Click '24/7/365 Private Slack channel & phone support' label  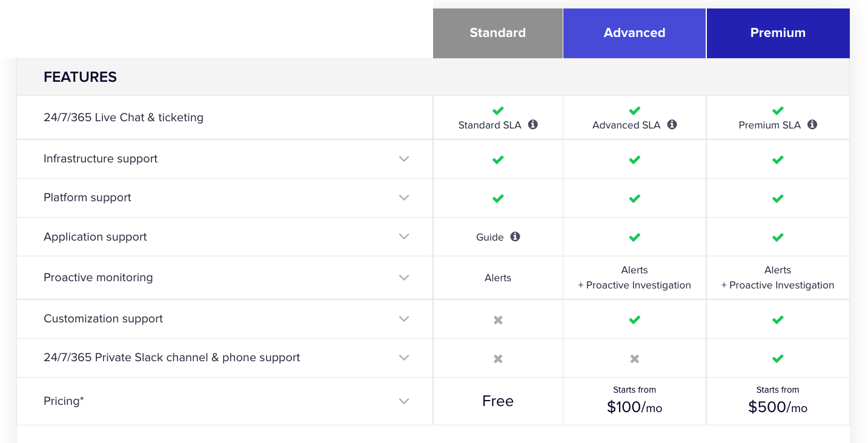click(172, 358)
